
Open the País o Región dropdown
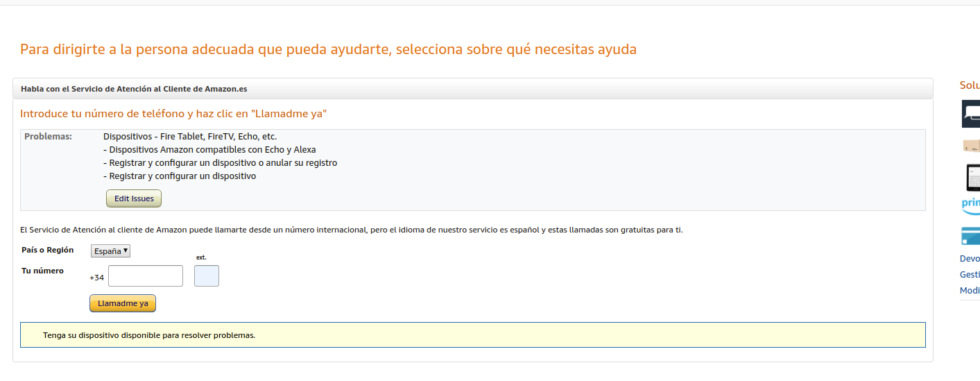click(110, 251)
